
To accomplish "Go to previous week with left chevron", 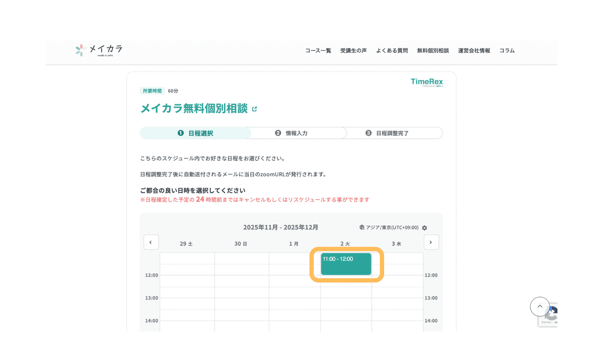I will [151, 242].
